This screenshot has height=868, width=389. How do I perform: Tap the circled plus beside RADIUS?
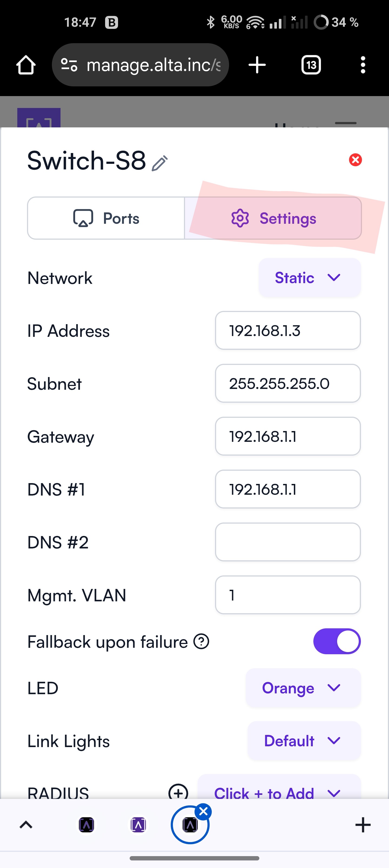point(178,792)
